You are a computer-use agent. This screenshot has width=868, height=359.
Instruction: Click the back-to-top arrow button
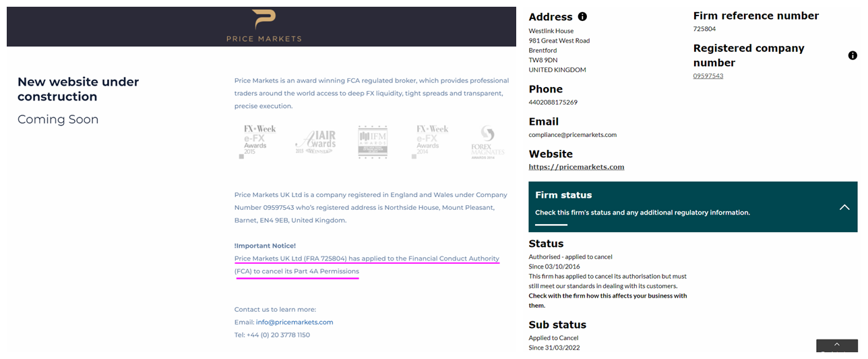tap(837, 346)
